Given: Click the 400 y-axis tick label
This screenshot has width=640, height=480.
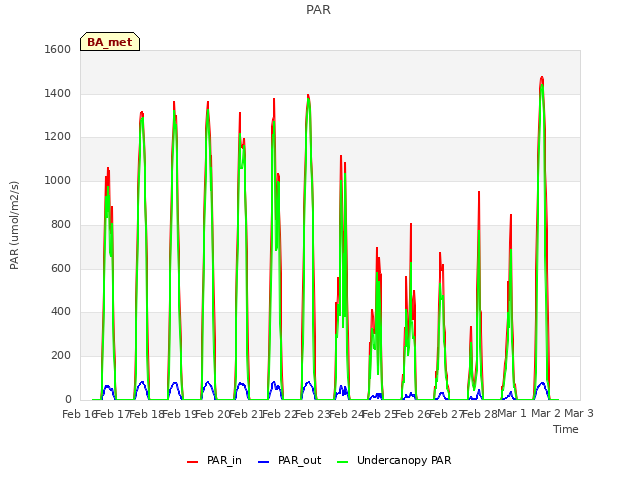Looking at the screenshot, I should point(61,312).
